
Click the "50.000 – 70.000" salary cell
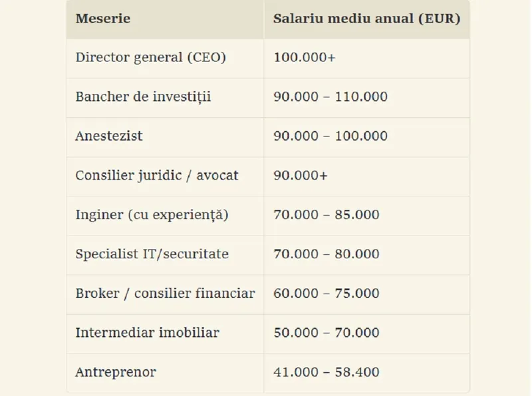tap(327, 333)
